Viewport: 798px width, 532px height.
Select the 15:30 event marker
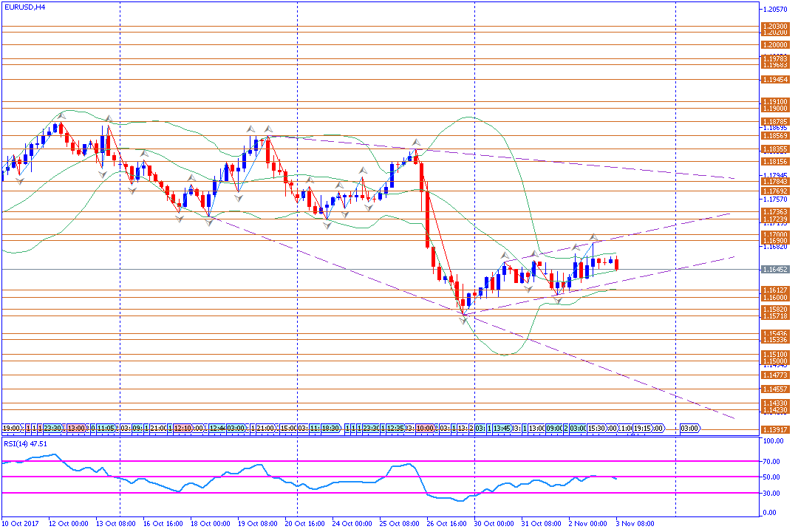point(596,428)
